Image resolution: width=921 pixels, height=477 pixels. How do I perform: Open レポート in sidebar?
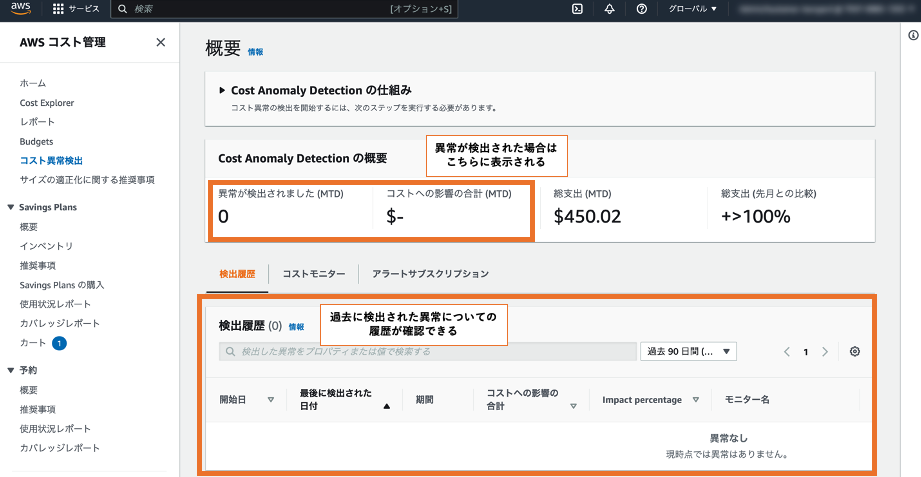click(37, 122)
